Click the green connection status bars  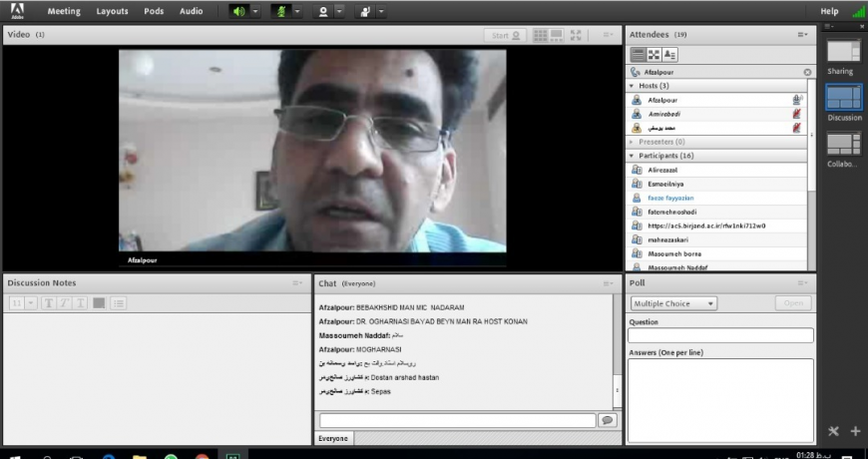point(859,12)
